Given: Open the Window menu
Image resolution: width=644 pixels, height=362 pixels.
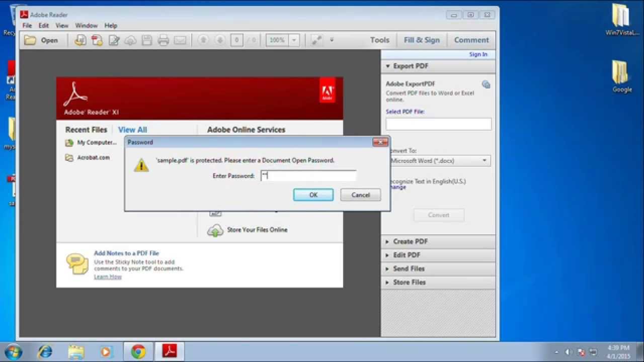Looking at the screenshot, I should [x=87, y=26].
